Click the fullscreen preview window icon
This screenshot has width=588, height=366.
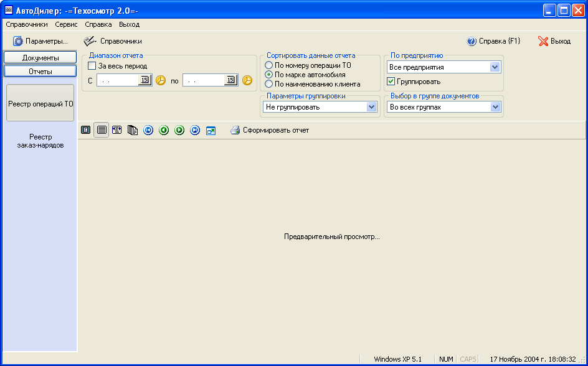tap(211, 130)
